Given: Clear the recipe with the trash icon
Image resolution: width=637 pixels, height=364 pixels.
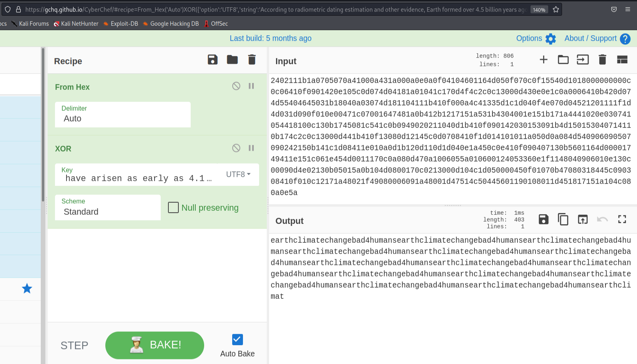Looking at the screenshot, I should pos(252,60).
